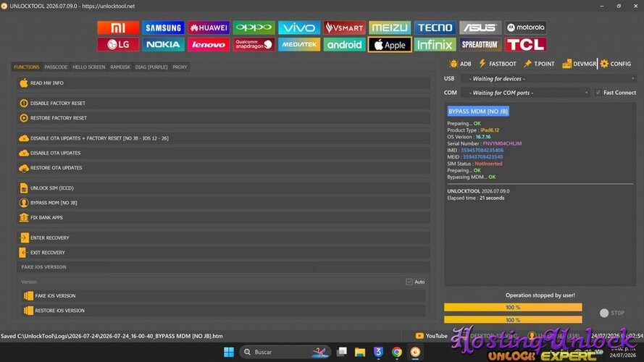Click RESTORE OTA UPDATES
Viewport: 644px width, 362px height.
pyautogui.click(x=223, y=168)
